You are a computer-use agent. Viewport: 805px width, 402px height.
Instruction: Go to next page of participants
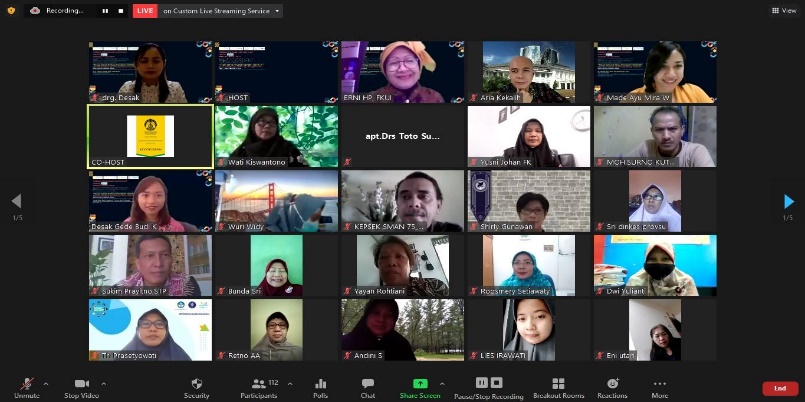tap(789, 201)
